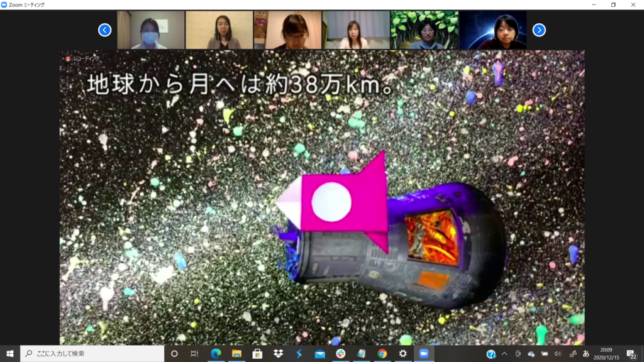Select the participant wearing a blue mask
The height and width of the screenshot is (362, 644).
tap(150, 30)
